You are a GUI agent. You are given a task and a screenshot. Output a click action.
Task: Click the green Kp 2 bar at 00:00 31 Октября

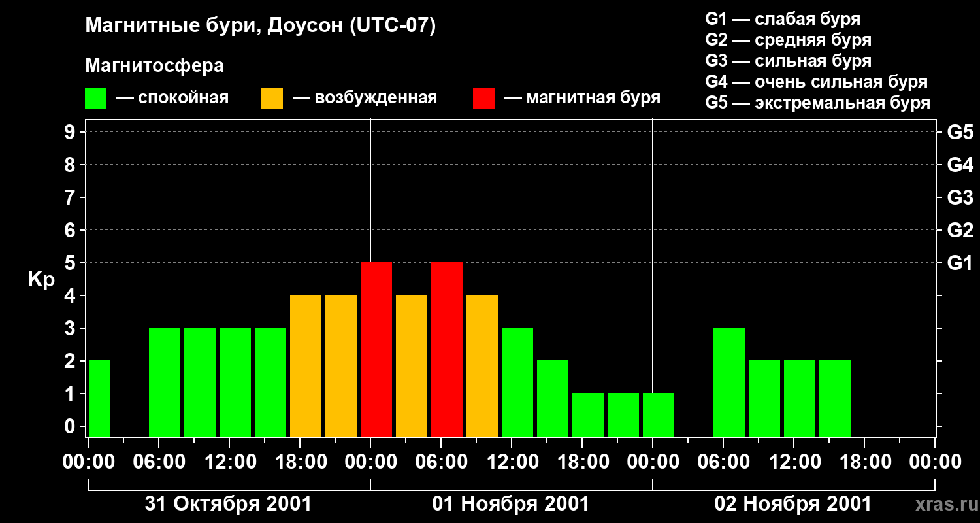click(x=99, y=398)
